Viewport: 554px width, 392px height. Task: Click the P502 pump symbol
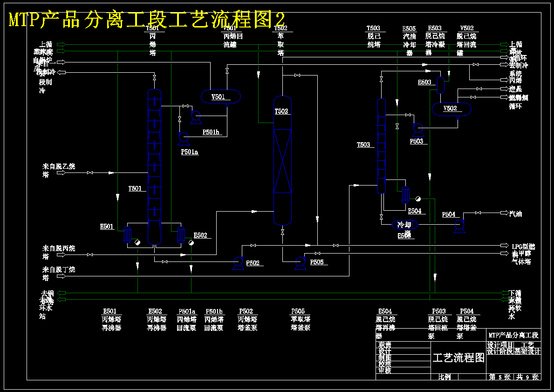[x=238, y=263]
